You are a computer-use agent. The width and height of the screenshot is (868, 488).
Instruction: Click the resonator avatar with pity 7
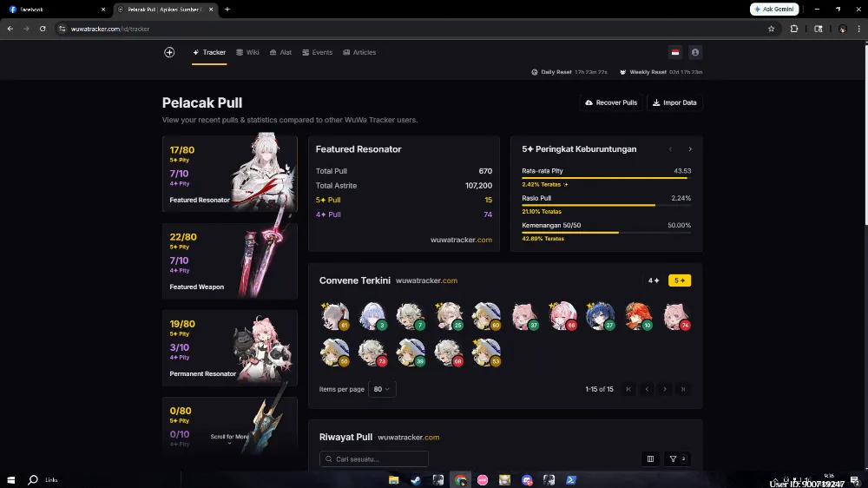[x=411, y=316]
